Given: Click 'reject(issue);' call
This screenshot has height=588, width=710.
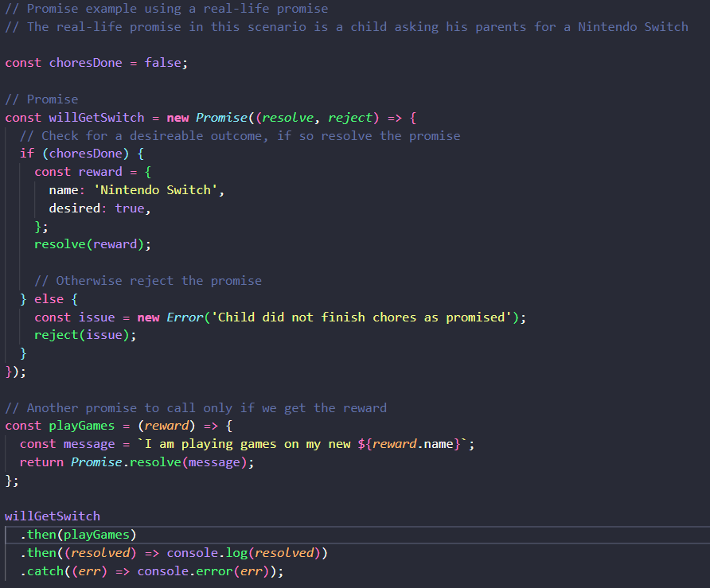Looking at the screenshot, I should point(86,335).
